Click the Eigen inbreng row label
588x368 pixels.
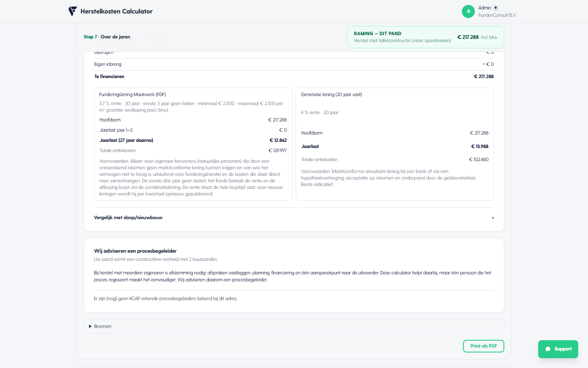pos(108,64)
